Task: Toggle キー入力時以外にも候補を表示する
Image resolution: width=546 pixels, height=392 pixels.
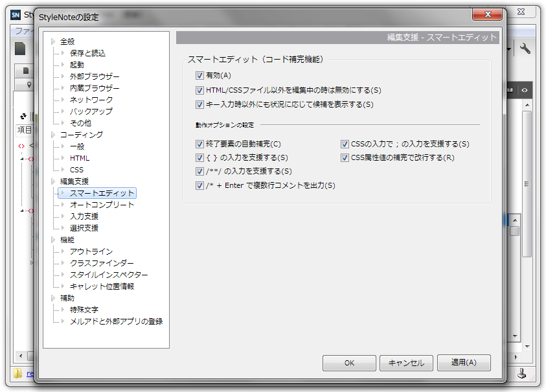Action: click(200, 104)
